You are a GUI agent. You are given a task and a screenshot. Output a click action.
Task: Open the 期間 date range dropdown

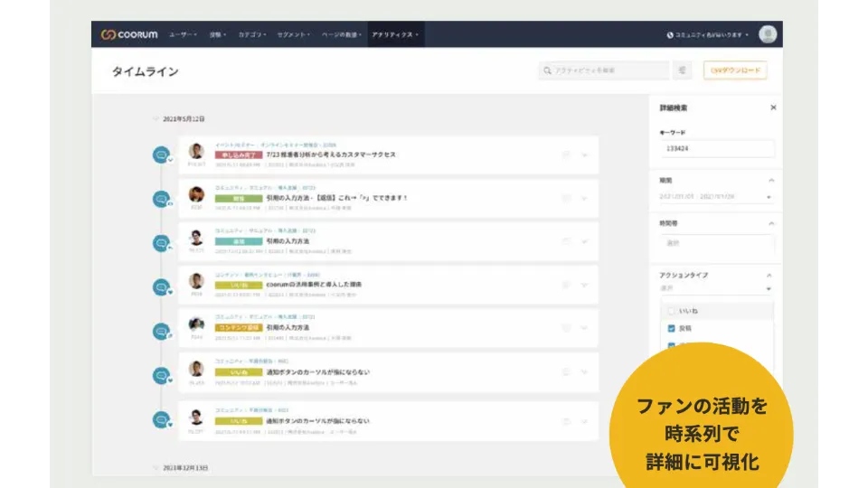coord(715,197)
